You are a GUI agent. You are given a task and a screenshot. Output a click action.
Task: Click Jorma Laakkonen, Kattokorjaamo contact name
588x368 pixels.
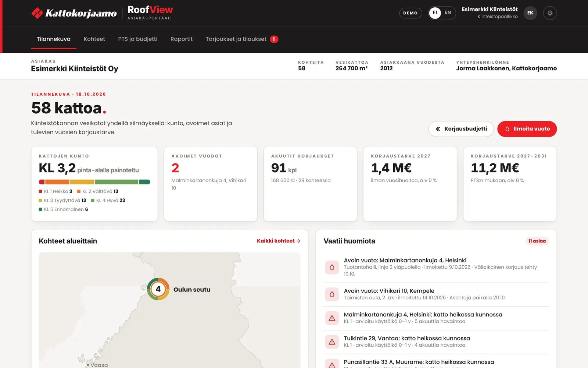(x=506, y=68)
